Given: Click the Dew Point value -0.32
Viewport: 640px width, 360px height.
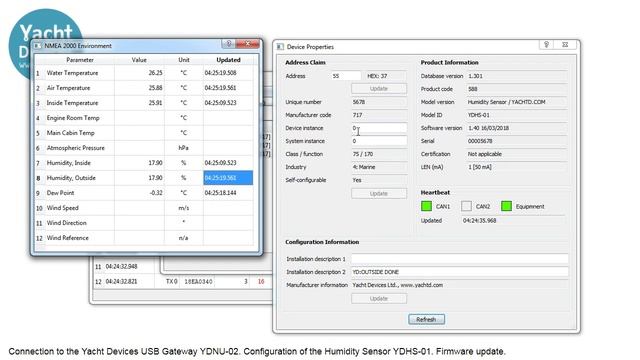Looking at the screenshot, I should (x=156, y=193).
